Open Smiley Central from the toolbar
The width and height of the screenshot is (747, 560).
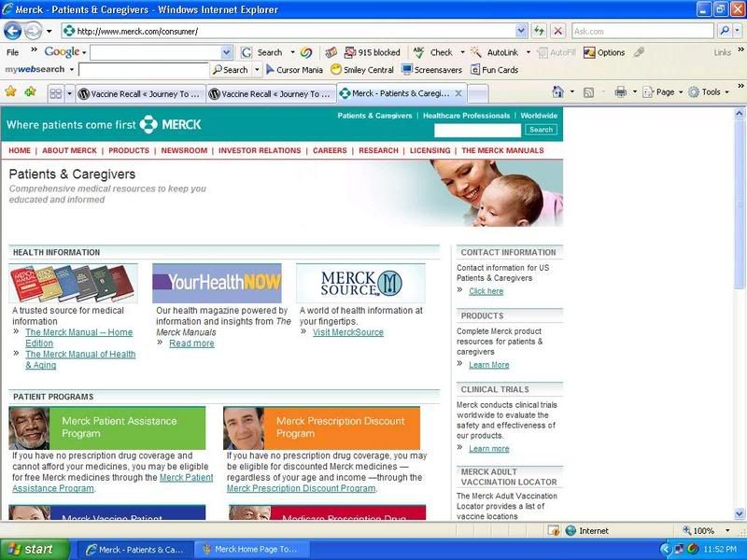362,70
